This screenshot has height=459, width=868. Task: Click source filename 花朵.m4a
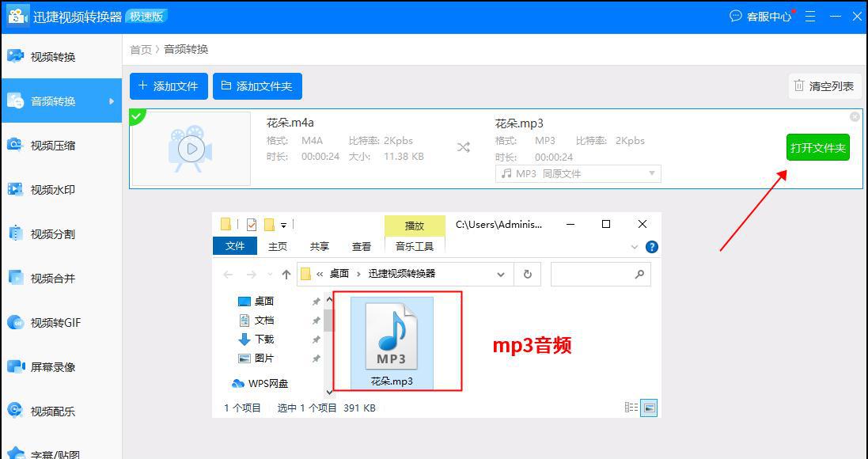290,123
